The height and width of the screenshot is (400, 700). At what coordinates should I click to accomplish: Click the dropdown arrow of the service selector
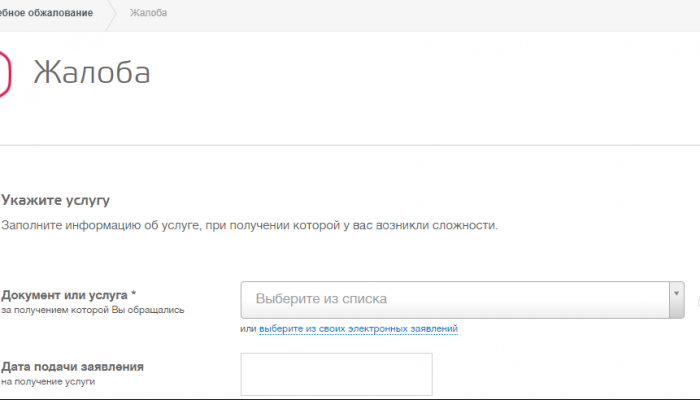(676, 298)
